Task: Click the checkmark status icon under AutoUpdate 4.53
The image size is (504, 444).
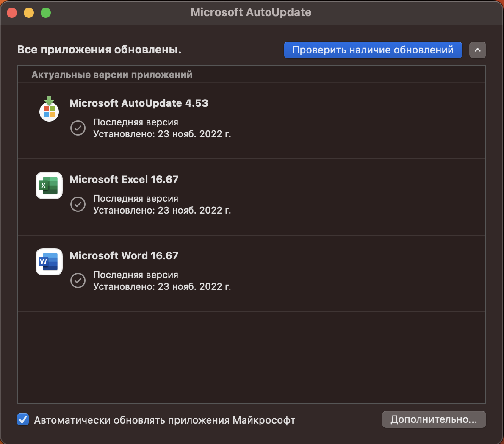Action: click(x=78, y=128)
